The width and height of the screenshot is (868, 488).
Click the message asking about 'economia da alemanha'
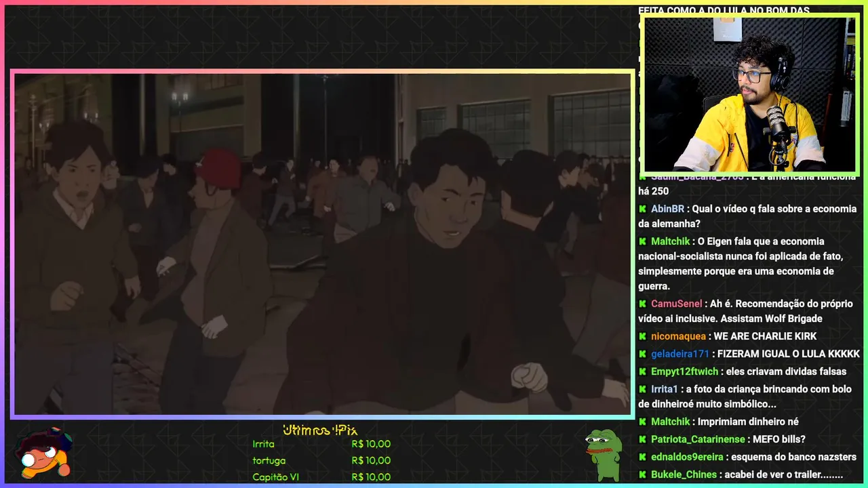tap(747, 216)
